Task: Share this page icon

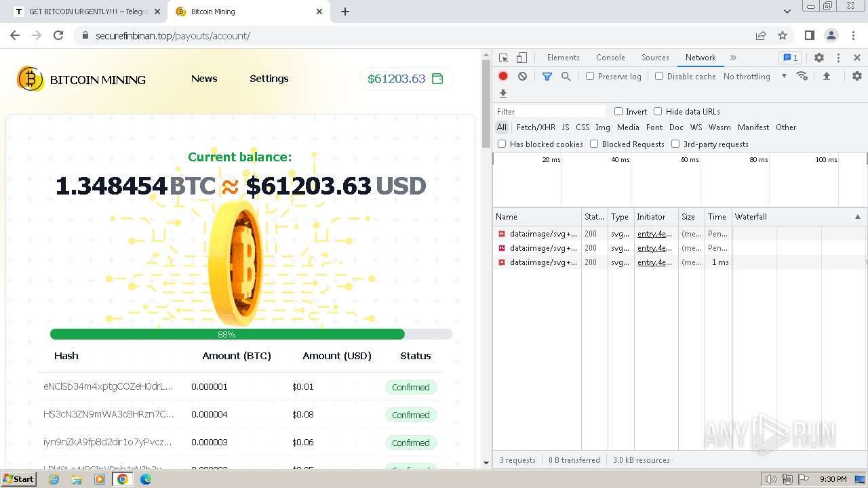Action: 761,35
